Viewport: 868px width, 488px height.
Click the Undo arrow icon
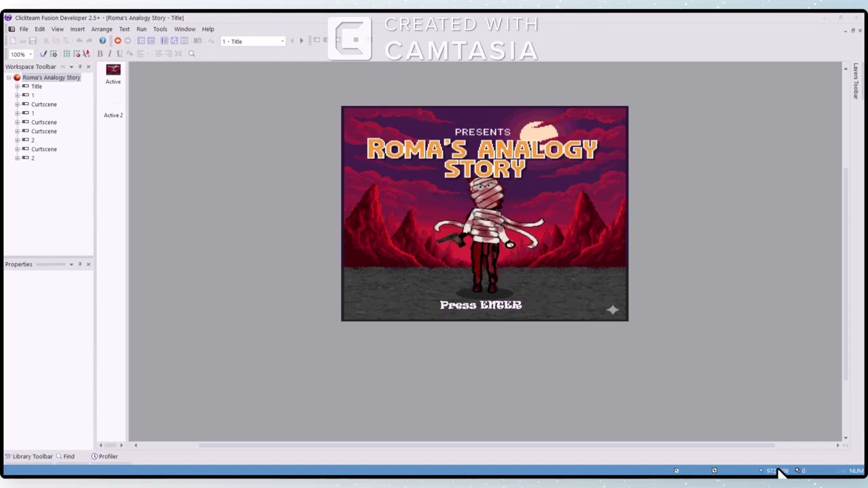[x=79, y=41]
